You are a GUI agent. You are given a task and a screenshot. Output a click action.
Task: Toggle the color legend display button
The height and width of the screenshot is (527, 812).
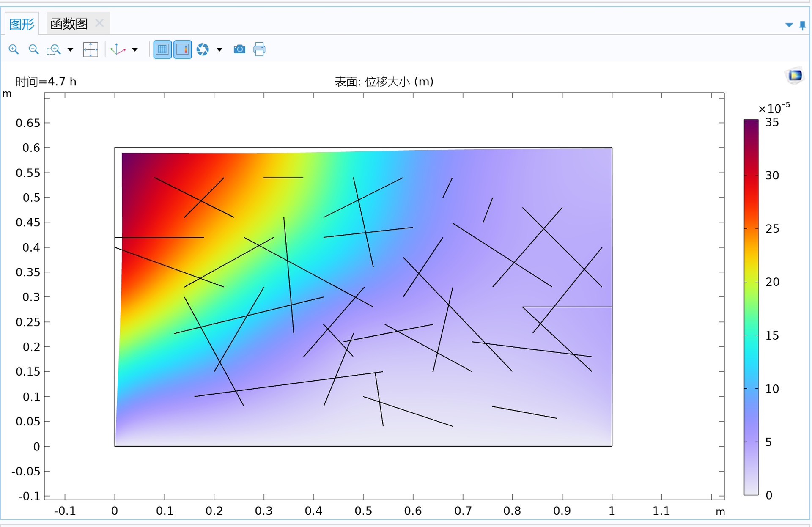coord(183,49)
